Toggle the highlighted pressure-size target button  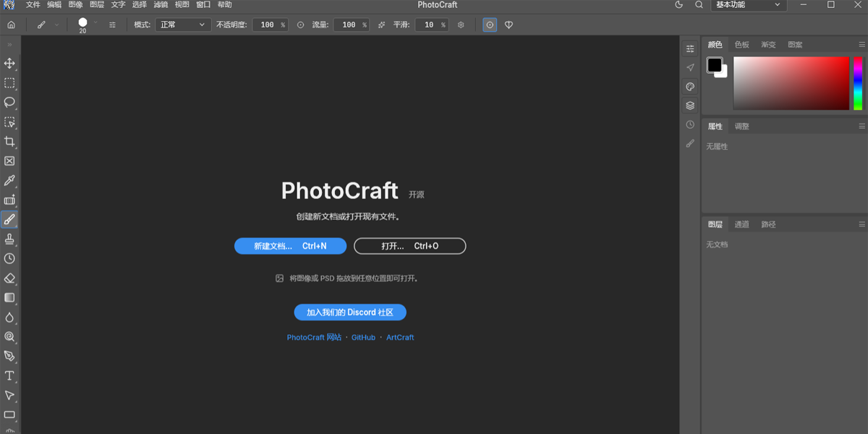tap(490, 25)
